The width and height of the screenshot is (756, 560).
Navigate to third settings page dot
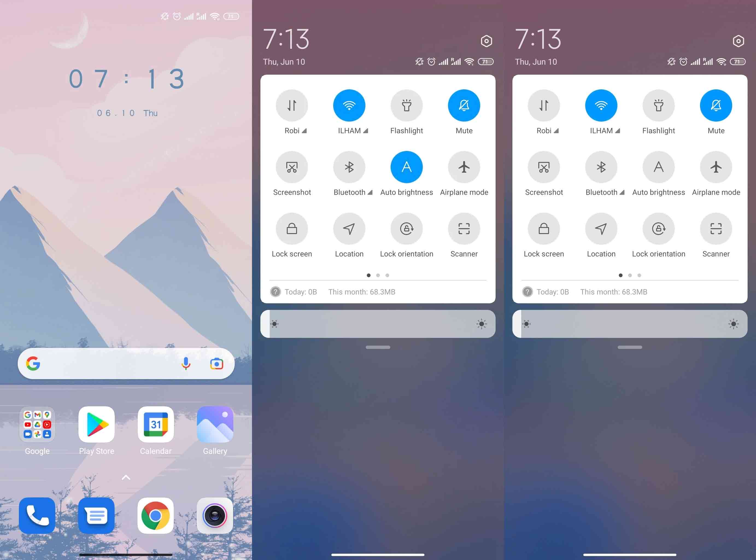tap(387, 275)
